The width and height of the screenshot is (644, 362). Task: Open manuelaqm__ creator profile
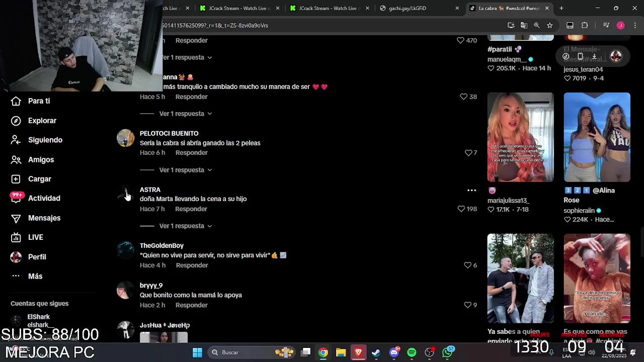click(507, 59)
